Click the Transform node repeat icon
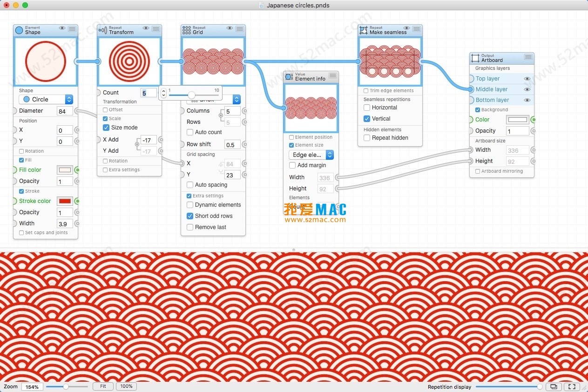Viewport: 588px width, 392px height. tap(103, 30)
